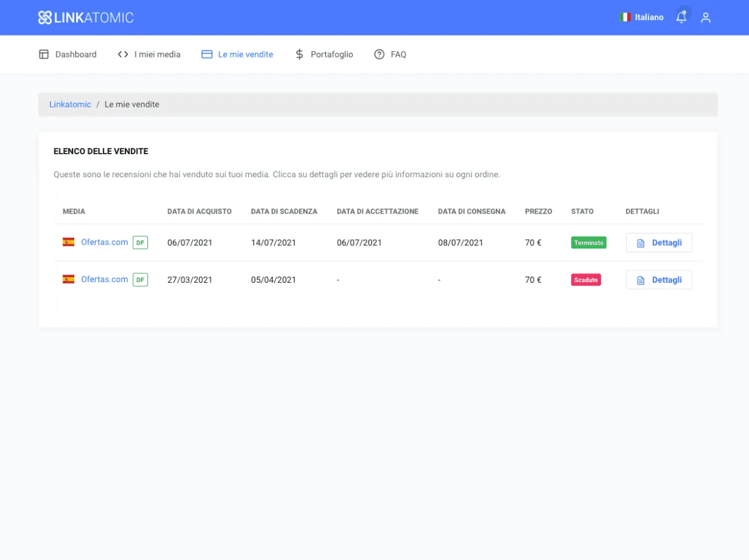
Task: Open the user profile icon
Action: tap(706, 17)
